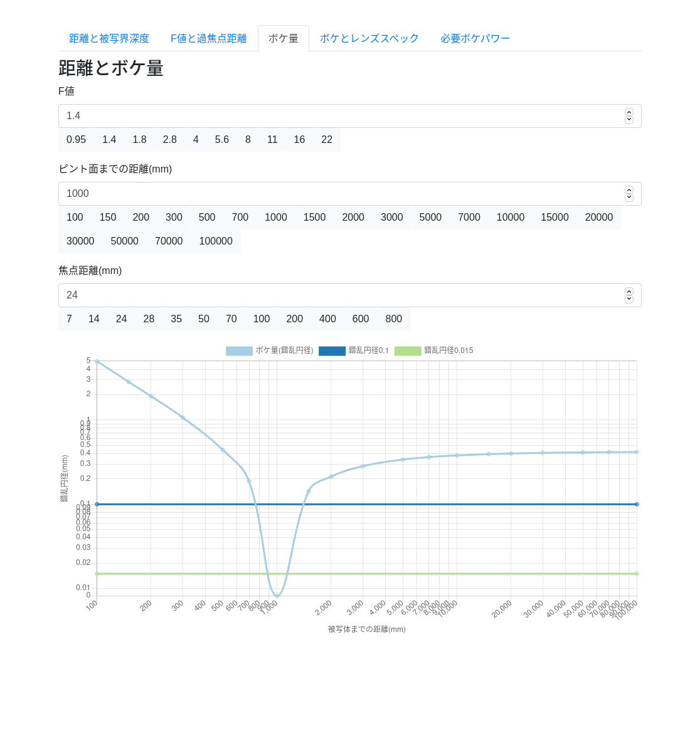Viewport: 700px width, 733px height.
Task: Open the 距離と被写界深度 tab
Action: pyautogui.click(x=109, y=38)
